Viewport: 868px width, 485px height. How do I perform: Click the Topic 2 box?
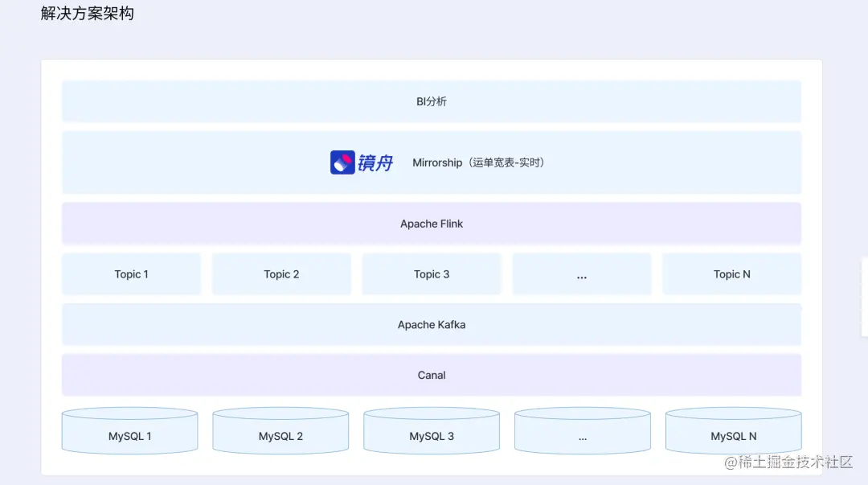[x=281, y=274]
